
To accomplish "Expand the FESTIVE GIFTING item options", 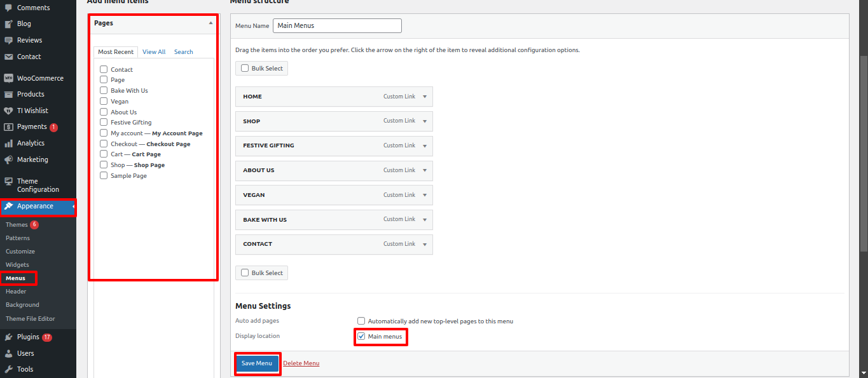I will pyautogui.click(x=424, y=145).
